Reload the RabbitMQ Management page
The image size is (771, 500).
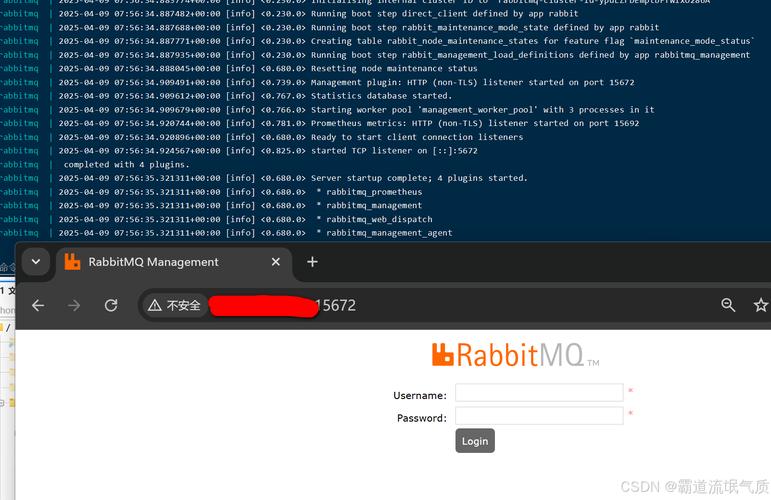(111, 305)
